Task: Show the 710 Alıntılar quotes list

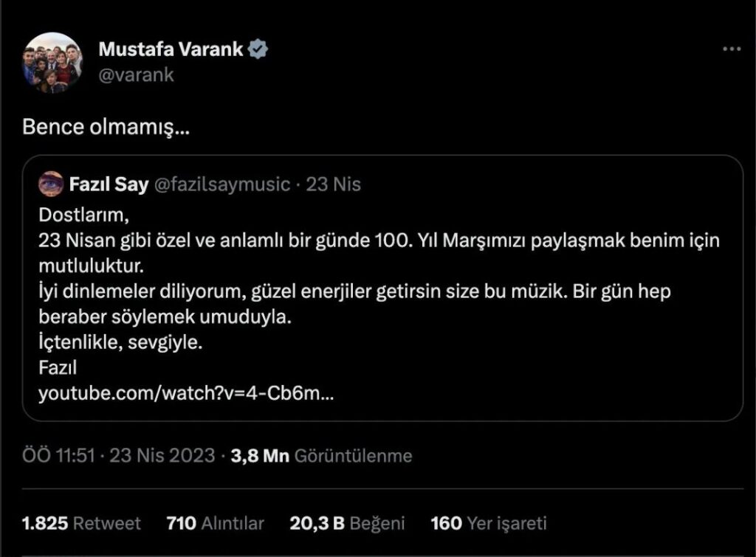Action: (x=215, y=523)
